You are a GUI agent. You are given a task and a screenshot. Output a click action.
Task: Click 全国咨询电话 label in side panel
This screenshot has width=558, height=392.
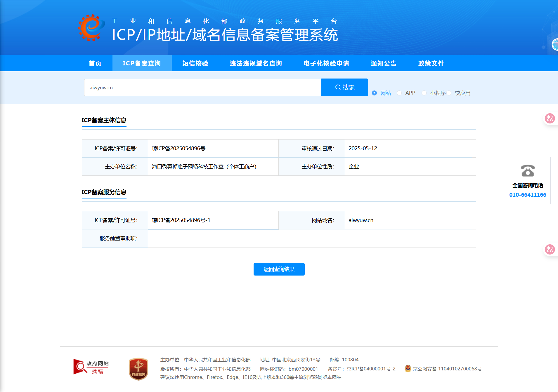coord(528,185)
